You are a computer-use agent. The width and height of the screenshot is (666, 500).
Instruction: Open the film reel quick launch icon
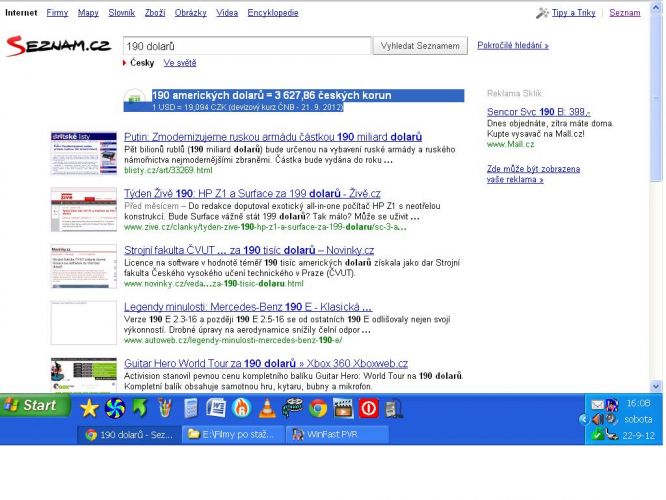292,408
